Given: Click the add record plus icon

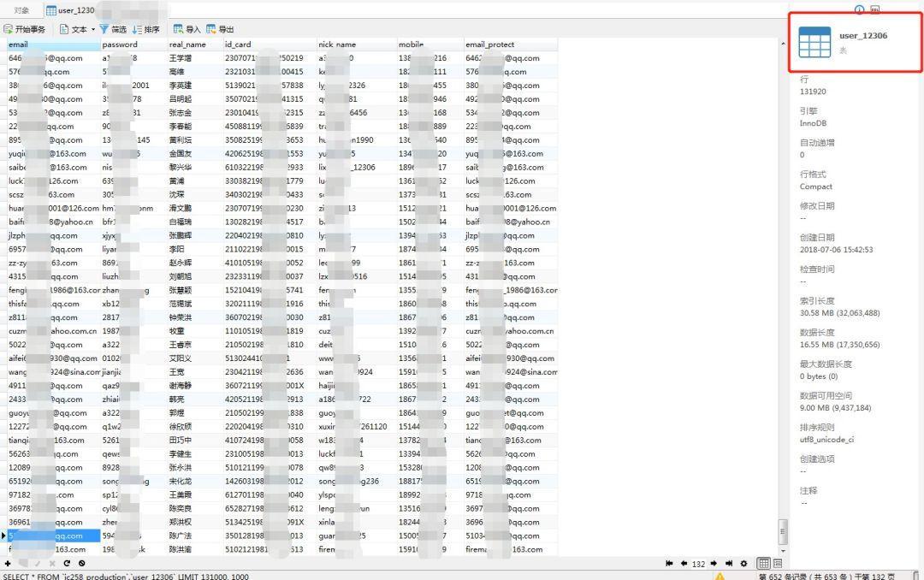Looking at the screenshot, I should coord(8,563).
